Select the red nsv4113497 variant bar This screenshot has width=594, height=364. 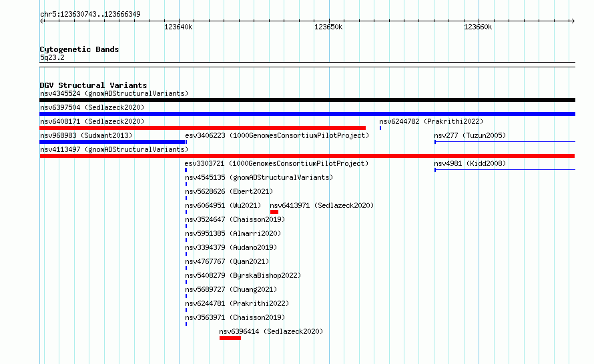coord(307,156)
